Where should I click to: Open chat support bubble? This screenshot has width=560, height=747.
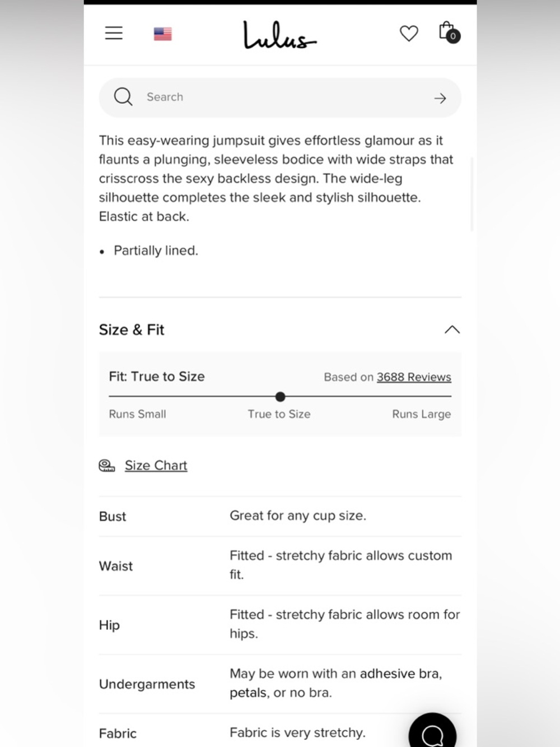click(x=432, y=731)
